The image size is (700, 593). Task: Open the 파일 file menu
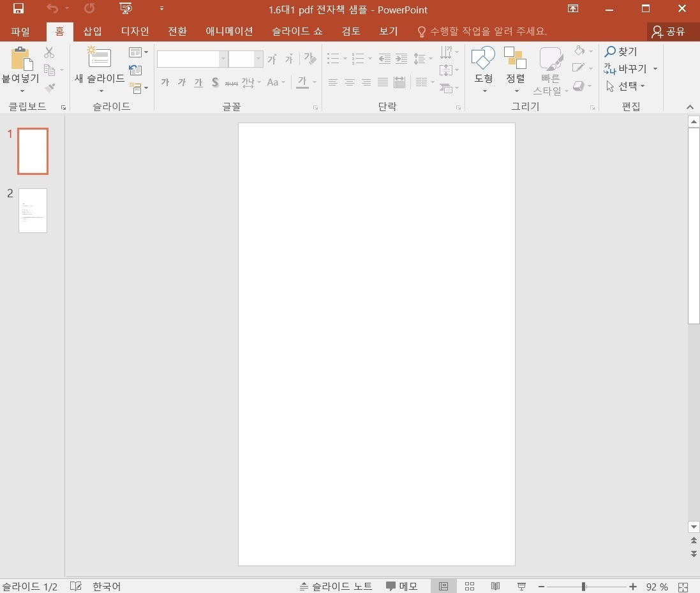point(20,31)
